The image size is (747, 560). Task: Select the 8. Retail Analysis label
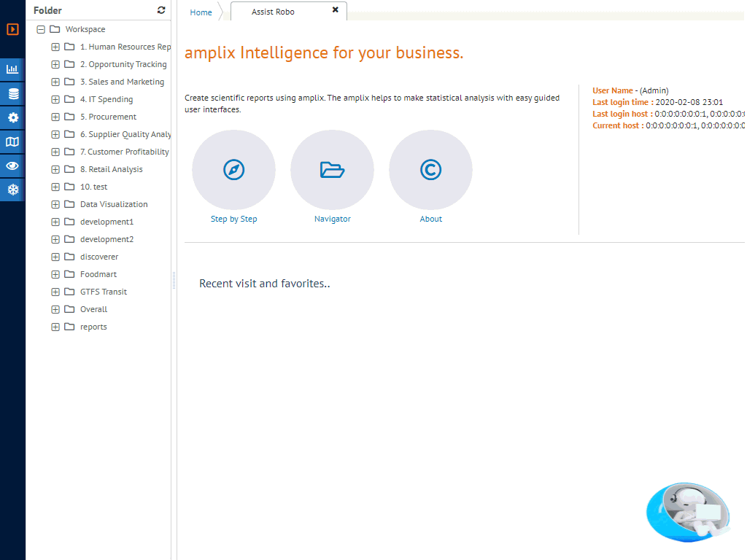point(112,169)
